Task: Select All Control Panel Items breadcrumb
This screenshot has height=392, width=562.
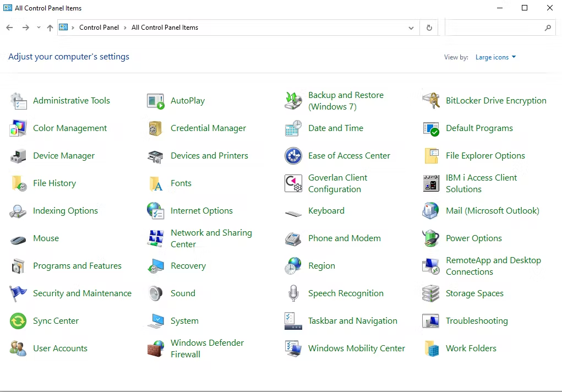Action: 165,28
